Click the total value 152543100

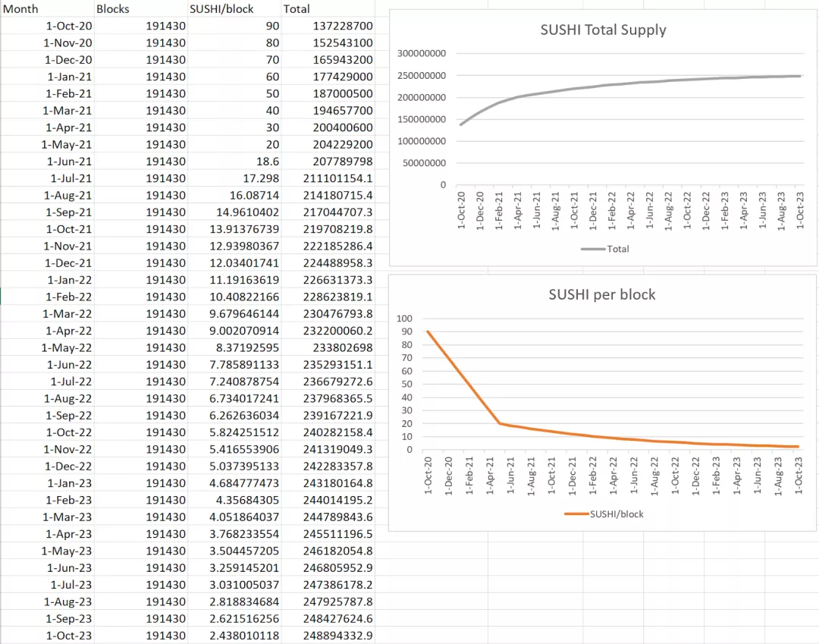[x=328, y=42]
